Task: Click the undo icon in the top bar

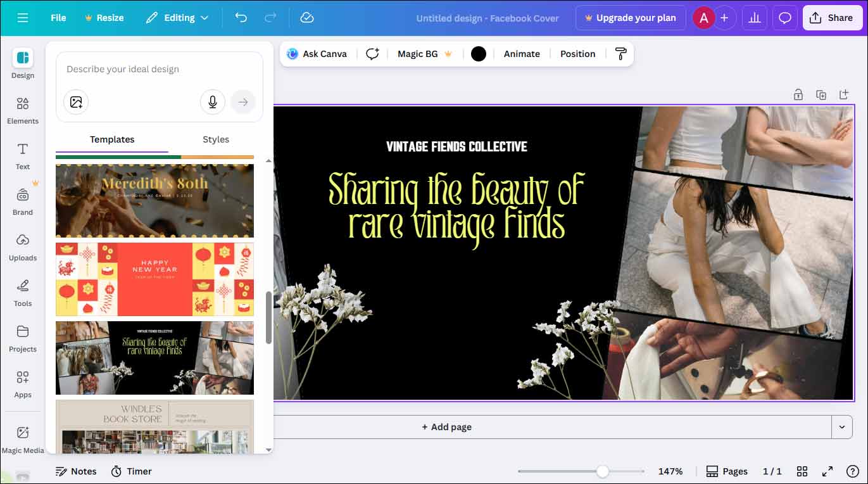Action: click(241, 18)
